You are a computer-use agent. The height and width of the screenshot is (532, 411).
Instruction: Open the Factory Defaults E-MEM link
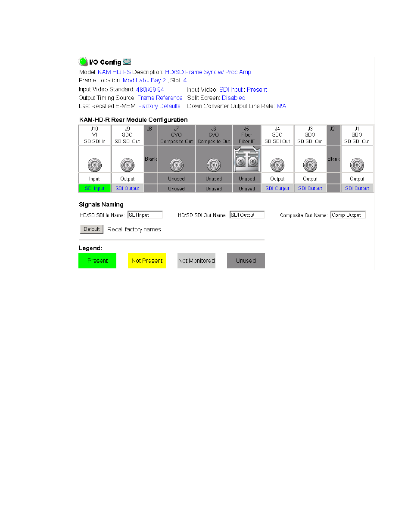click(159, 106)
